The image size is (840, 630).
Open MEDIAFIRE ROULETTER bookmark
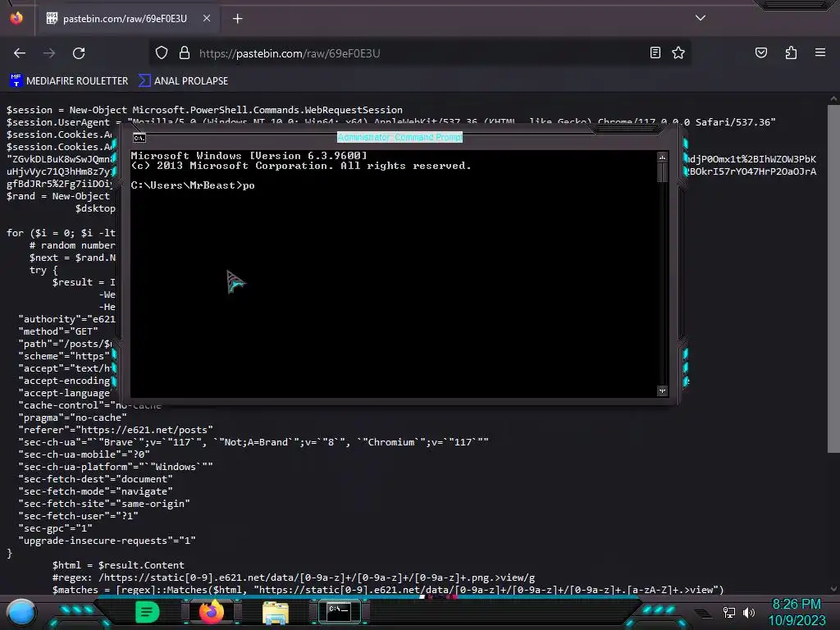(x=69, y=81)
